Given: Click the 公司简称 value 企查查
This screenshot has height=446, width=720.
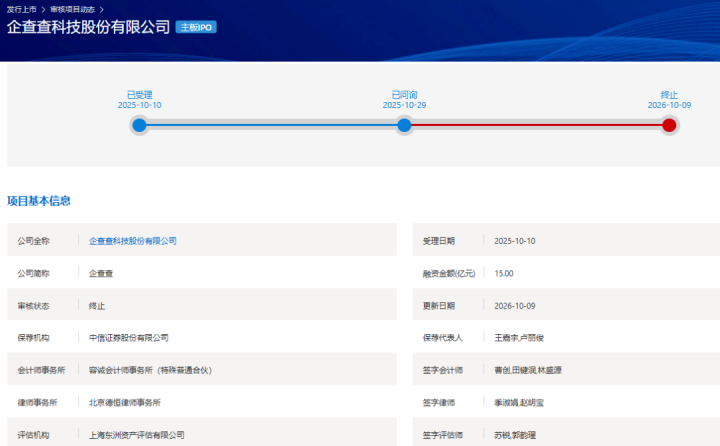Looking at the screenshot, I should click(x=101, y=273).
